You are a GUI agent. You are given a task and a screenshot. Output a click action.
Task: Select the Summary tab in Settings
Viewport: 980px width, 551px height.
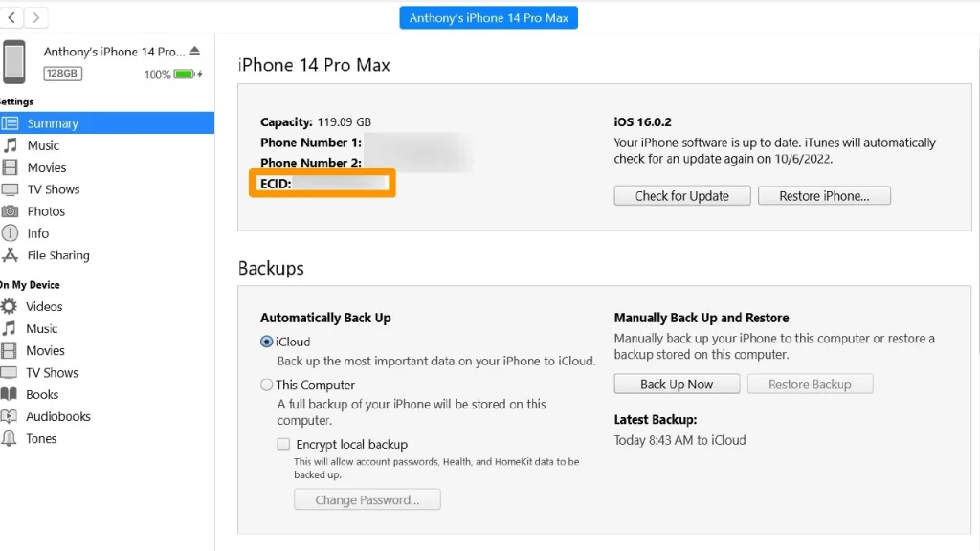point(107,123)
